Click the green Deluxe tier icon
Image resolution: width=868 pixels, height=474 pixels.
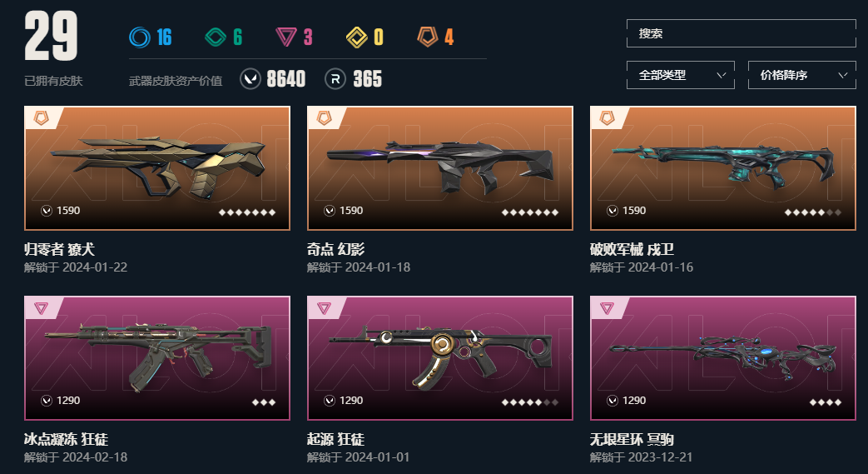click(216, 37)
